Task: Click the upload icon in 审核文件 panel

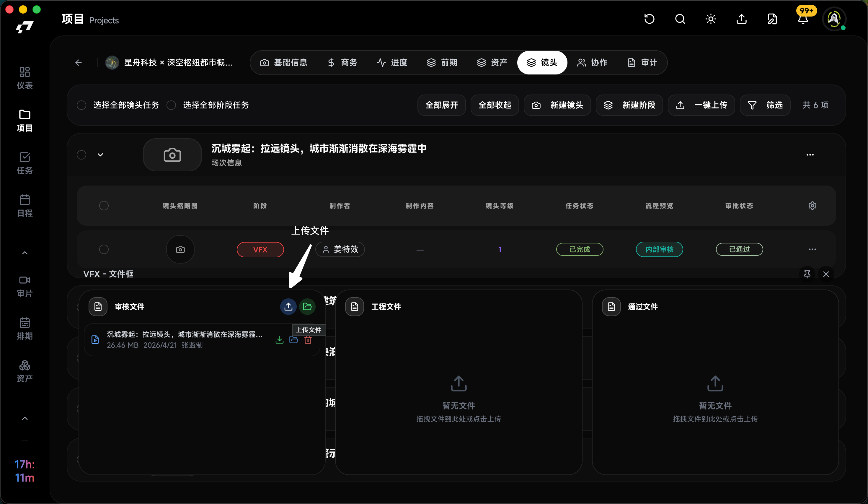Action: click(288, 306)
